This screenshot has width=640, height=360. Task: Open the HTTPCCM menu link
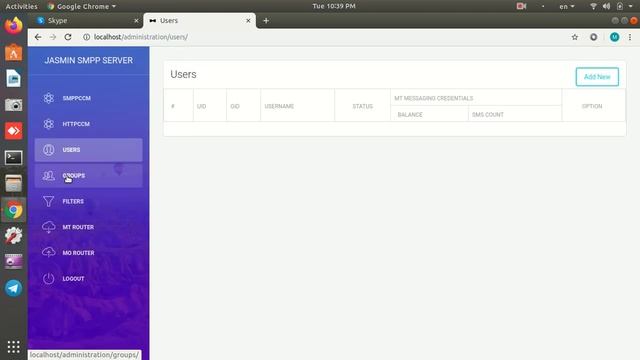point(76,124)
